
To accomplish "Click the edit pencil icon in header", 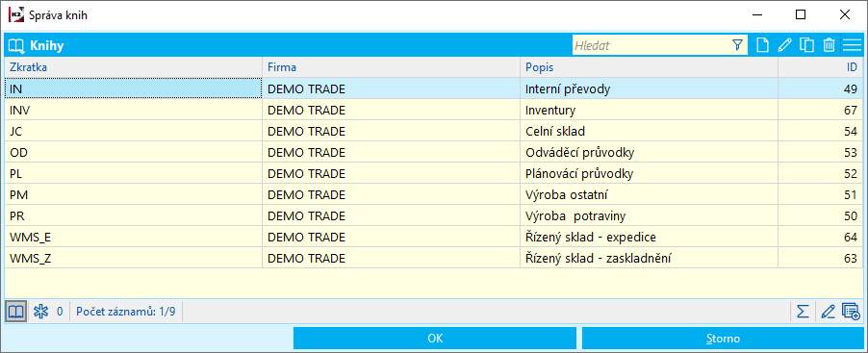I will (784, 45).
